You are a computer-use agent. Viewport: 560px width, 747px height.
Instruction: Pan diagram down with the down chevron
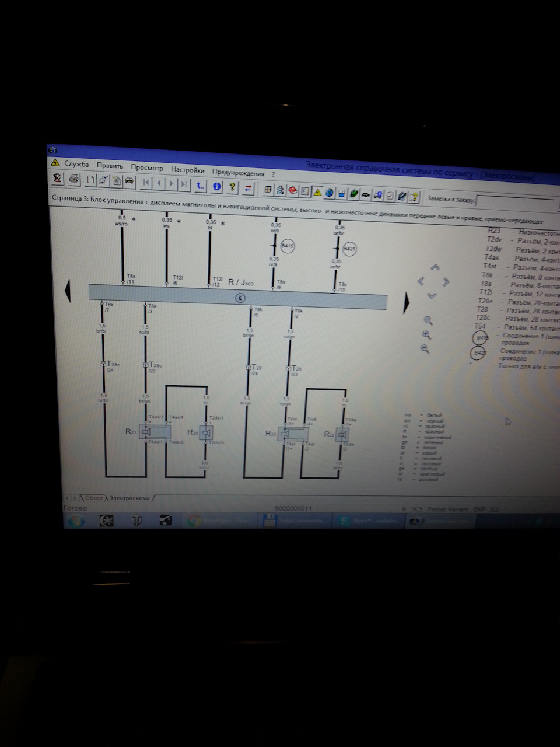click(x=432, y=296)
